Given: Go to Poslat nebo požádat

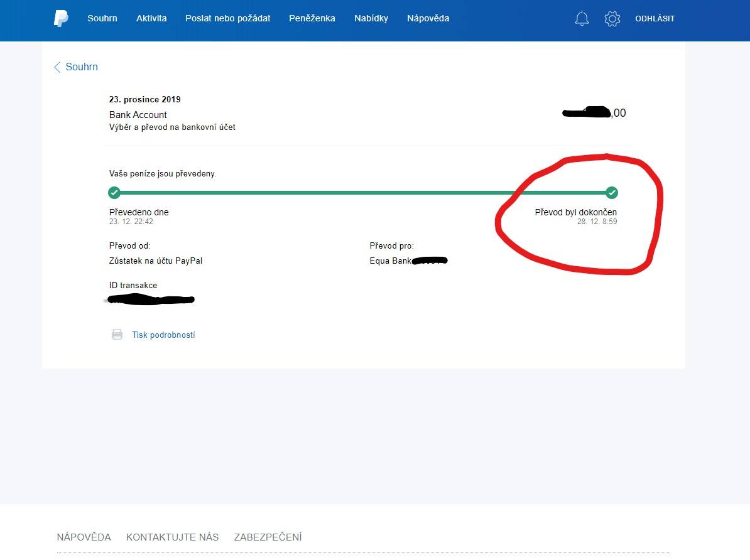Looking at the screenshot, I should 227,18.
